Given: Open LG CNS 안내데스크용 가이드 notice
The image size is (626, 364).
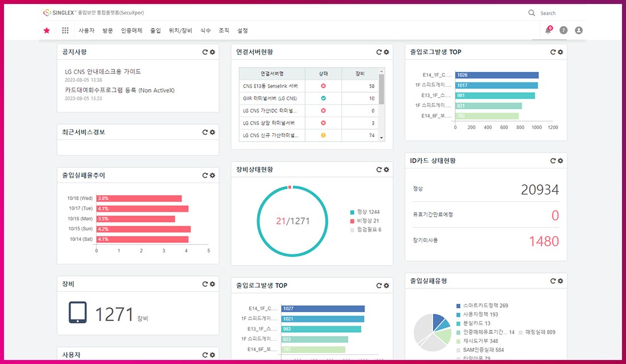Looking at the screenshot, I should 103,72.
